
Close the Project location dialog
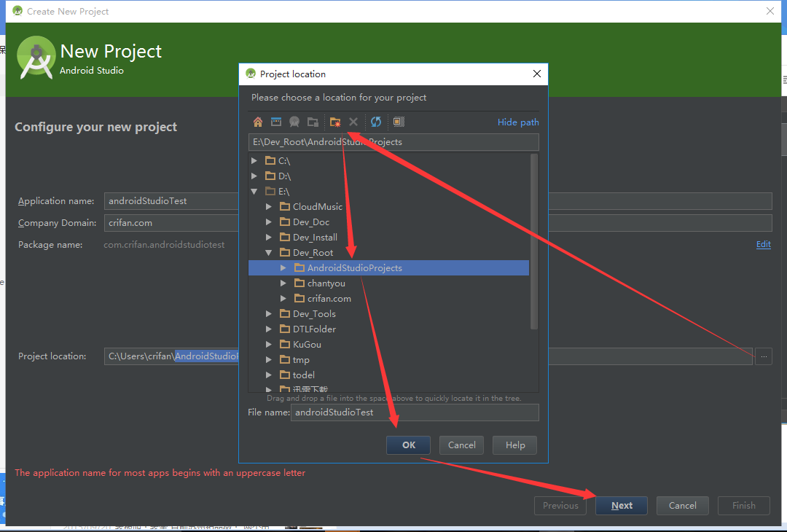536,74
